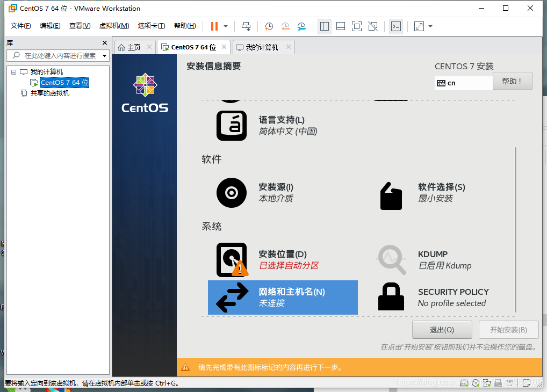The height and width of the screenshot is (392, 547).
Task: Close the CentOS 7 64 位 tab
Action: (x=224, y=47)
